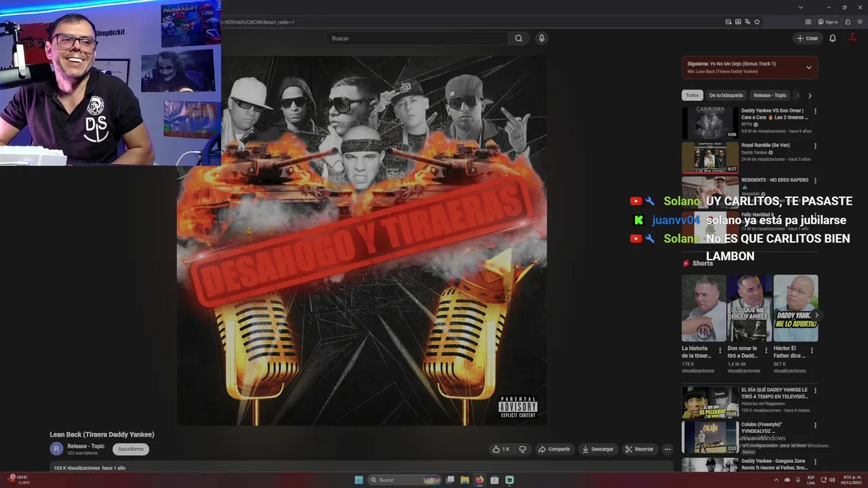
Task: Open options for Héctor El Father dice short
Action: pos(812,350)
